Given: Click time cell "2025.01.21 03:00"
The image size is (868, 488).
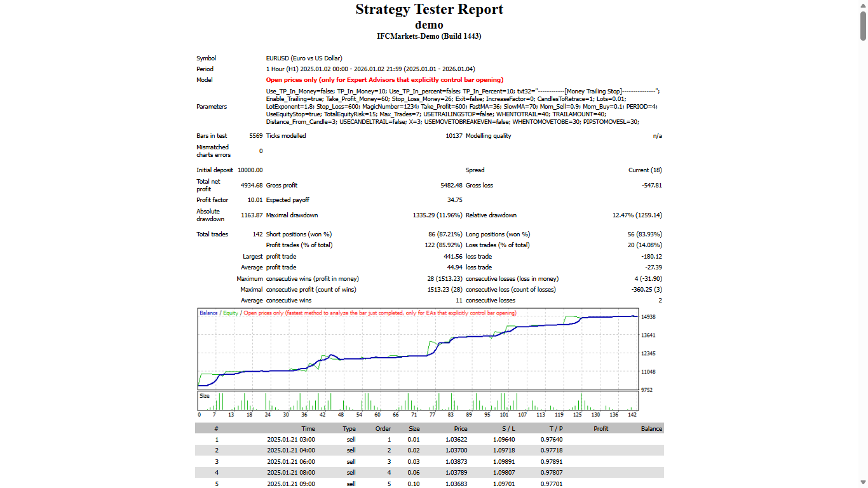Looking at the screenshot, I should pos(291,440).
